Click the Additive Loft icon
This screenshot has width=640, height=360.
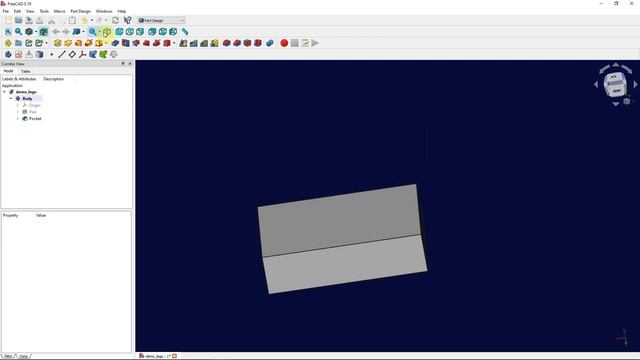click(78, 43)
